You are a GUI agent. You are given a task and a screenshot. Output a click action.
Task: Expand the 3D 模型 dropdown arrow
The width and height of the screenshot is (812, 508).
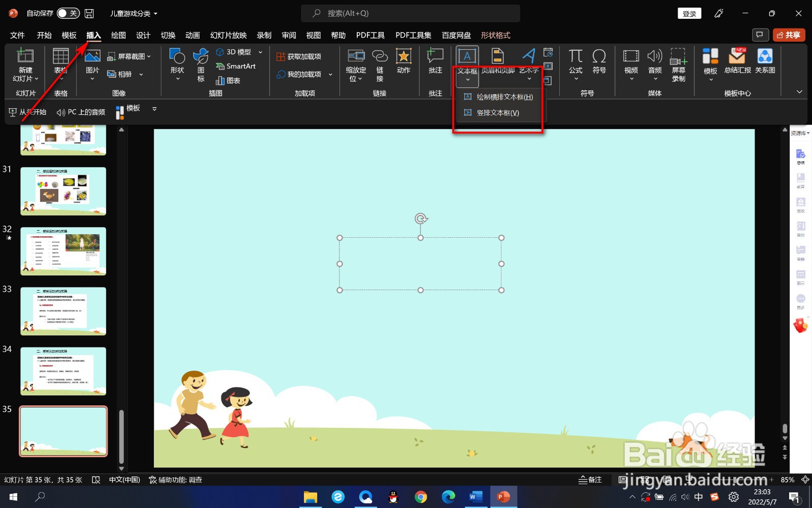tap(260, 52)
